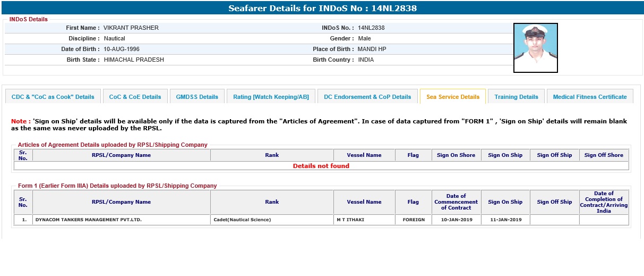Click the Date of Commencement of Contract header

click(x=456, y=202)
